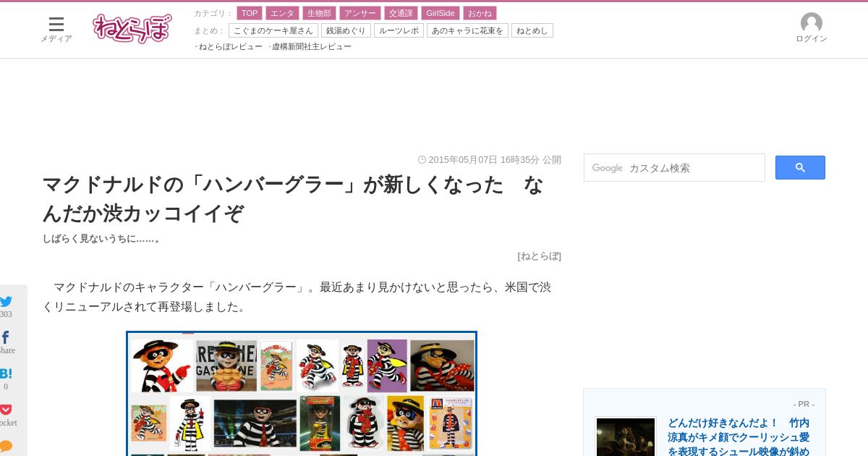
Task: Open the あのキャラに花束を link
Action: click(x=467, y=30)
